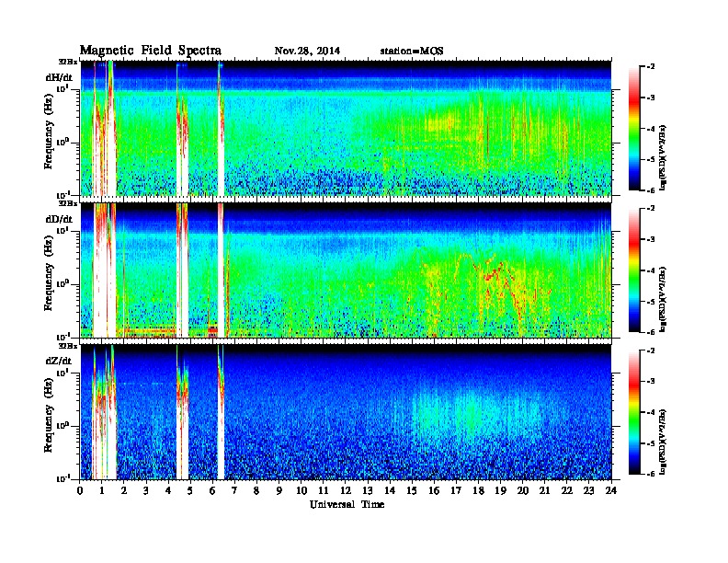Click the dD/dt panel label

59,219
